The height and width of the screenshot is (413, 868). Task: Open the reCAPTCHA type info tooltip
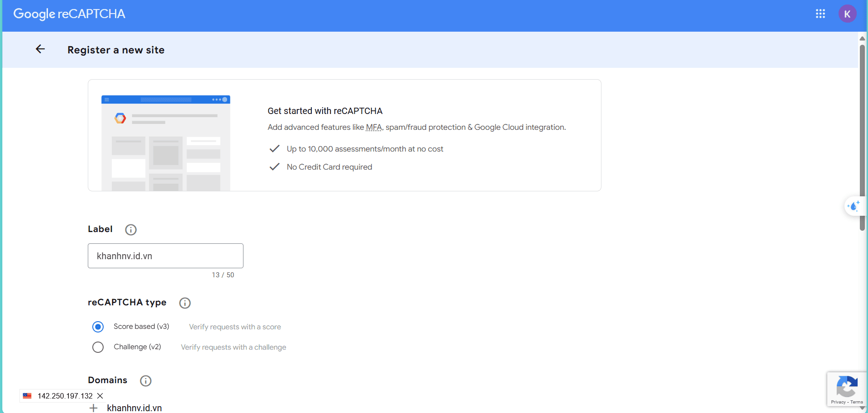coord(185,303)
